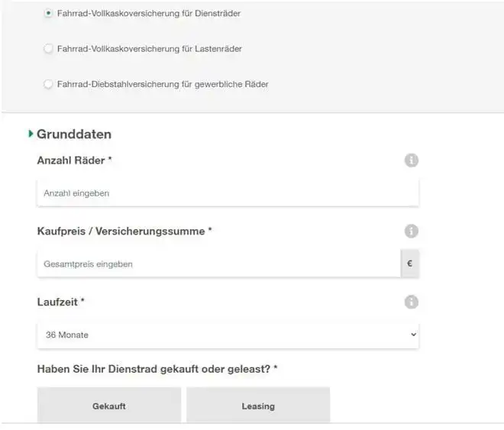
Task: Choose the Leasing button
Action: coord(258,406)
